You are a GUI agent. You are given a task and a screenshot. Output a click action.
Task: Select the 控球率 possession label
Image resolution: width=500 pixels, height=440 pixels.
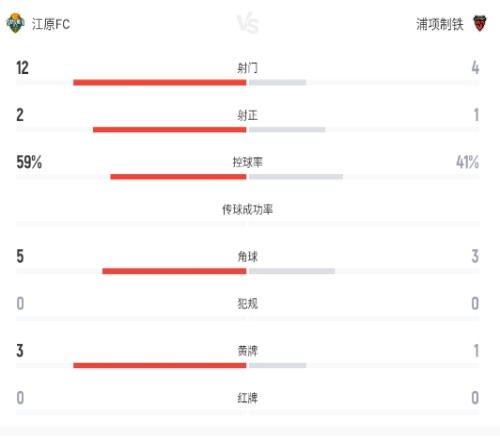pyautogui.click(x=247, y=162)
